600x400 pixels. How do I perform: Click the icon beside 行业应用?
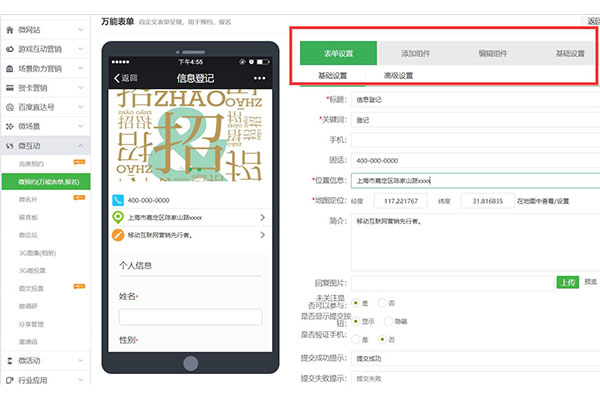coord(10,380)
